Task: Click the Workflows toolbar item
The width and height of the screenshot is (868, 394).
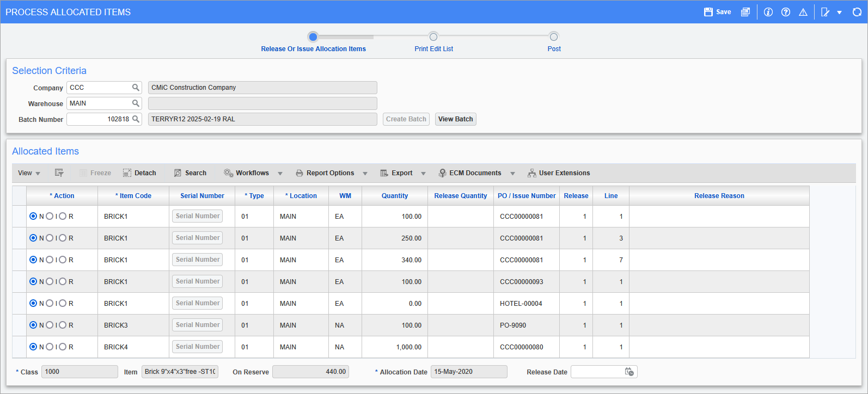Action: (x=246, y=173)
